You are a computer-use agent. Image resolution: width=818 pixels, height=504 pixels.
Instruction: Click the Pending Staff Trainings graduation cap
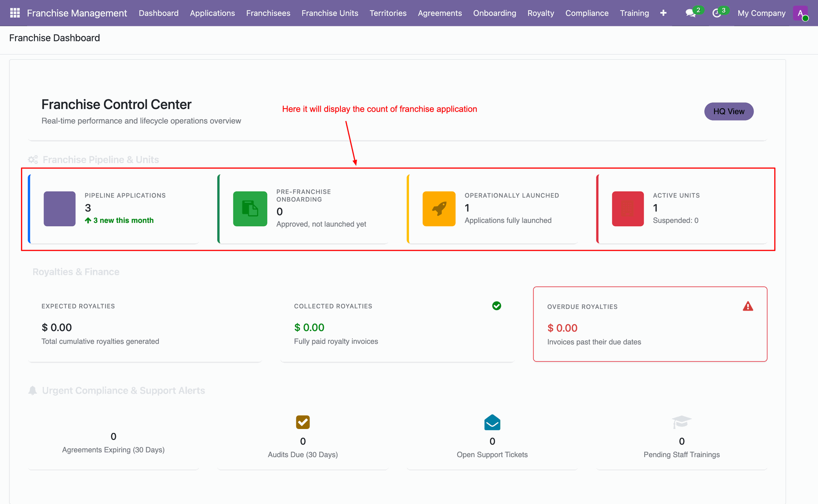pyautogui.click(x=682, y=422)
